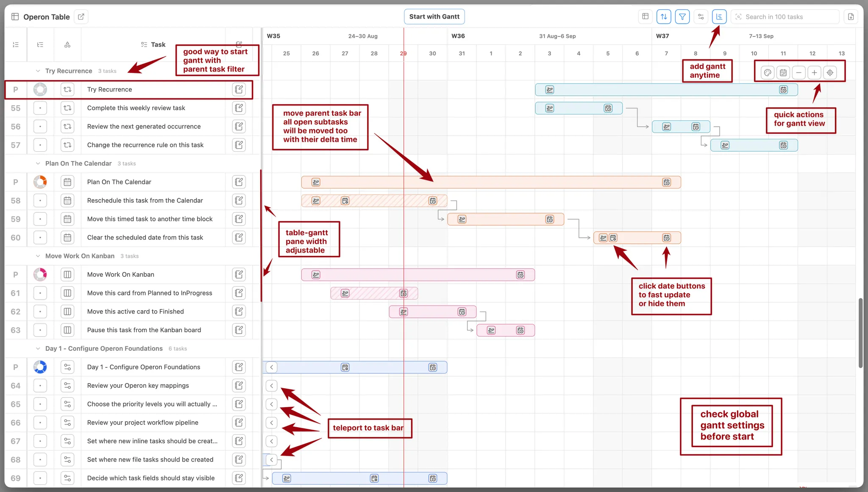Teleport to task bar for task 67

(x=272, y=441)
